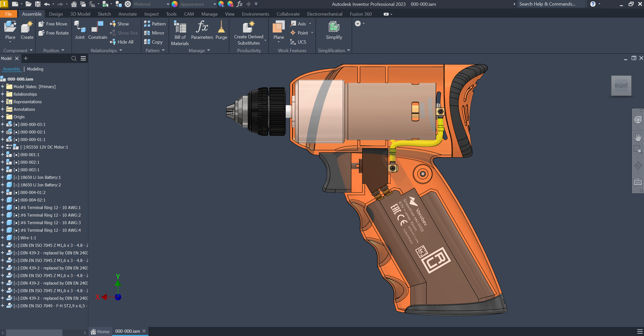Activate the Joint tool
The height and width of the screenshot is (336, 644).
point(79,29)
